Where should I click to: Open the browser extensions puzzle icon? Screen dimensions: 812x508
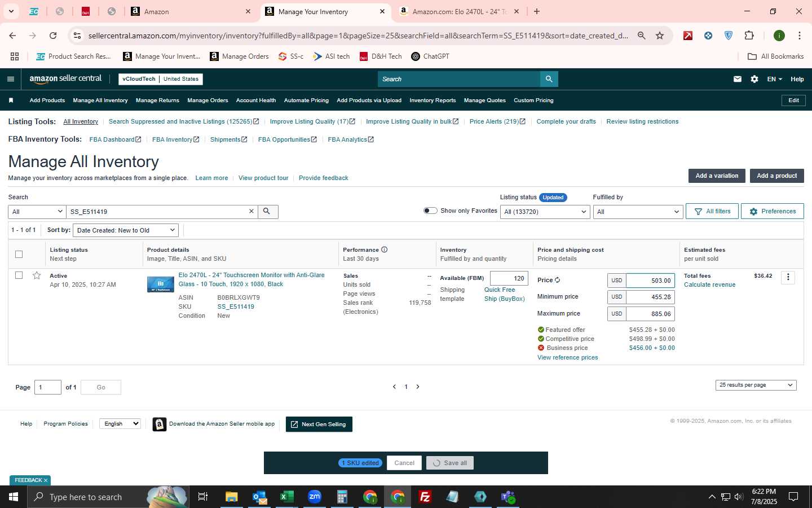pyautogui.click(x=749, y=36)
